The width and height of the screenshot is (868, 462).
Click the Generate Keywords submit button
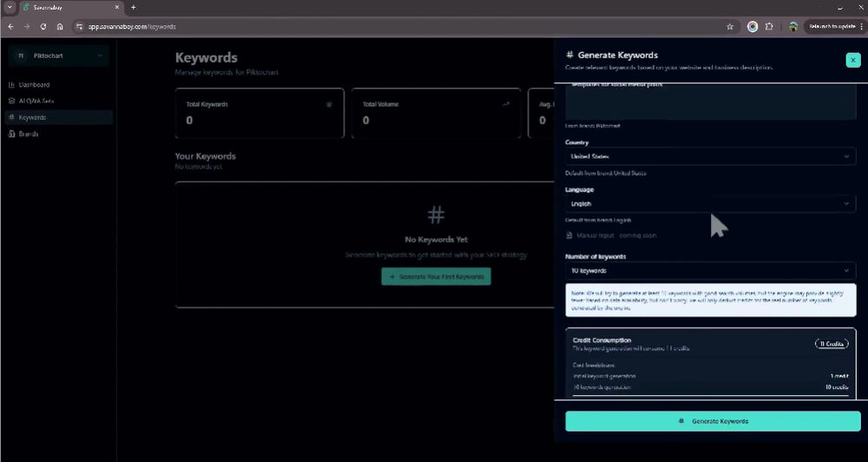coord(713,421)
